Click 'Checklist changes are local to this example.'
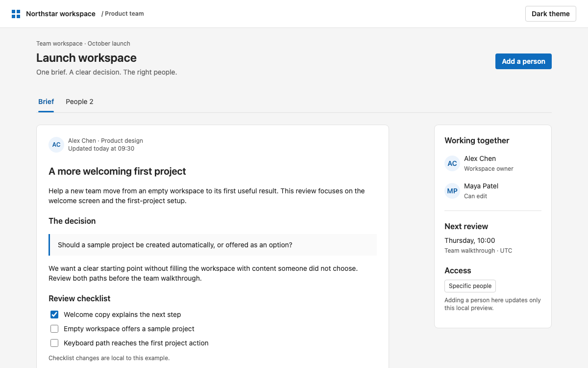 [109, 358]
